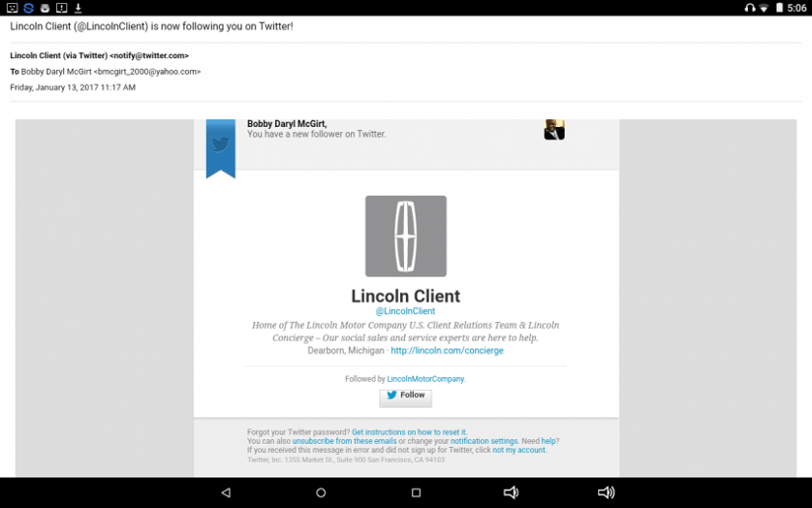Tap the Bobby Daryl McGirt greeting name
The height and width of the screenshot is (508, 812).
coord(287,124)
